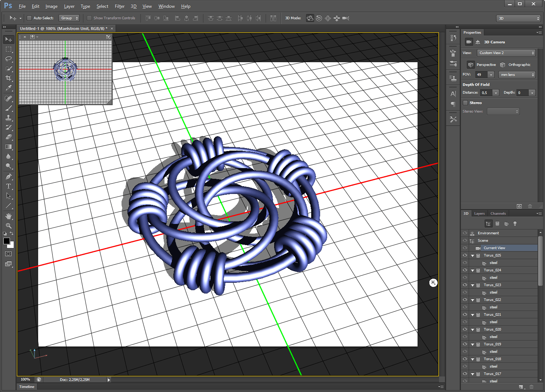The height and width of the screenshot is (392, 545).
Task: Select the Move tool
Action: (9, 39)
